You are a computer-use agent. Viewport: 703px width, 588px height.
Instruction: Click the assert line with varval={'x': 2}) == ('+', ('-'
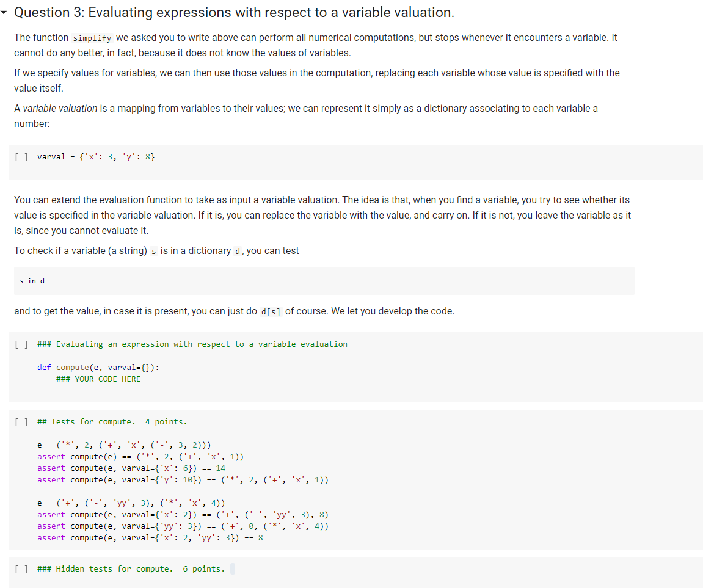click(183, 515)
